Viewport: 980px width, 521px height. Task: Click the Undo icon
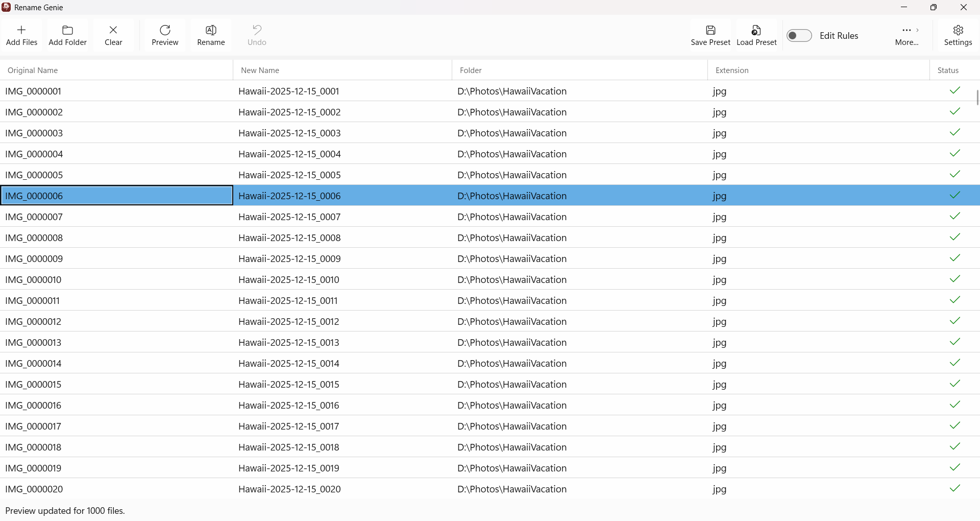click(257, 30)
